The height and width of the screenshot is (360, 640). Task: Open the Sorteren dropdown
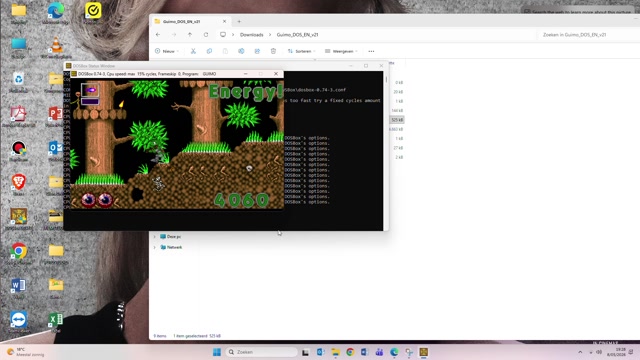coord(302,51)
